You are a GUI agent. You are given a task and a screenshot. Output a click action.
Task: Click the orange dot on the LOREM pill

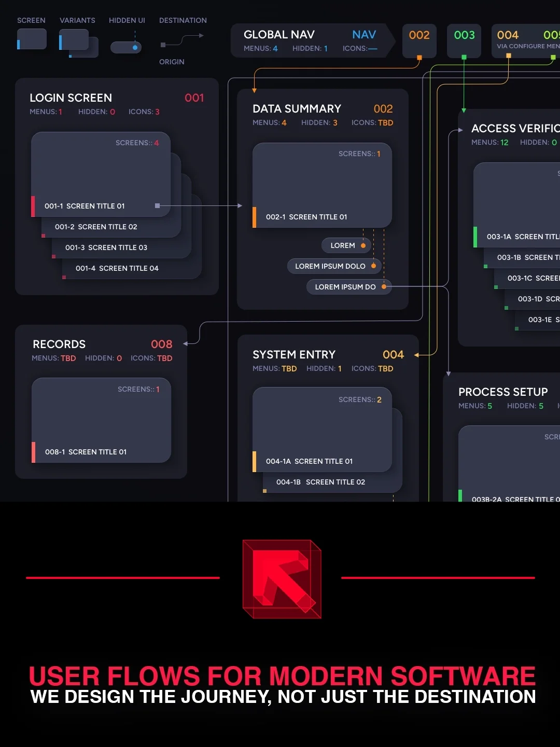363,245
